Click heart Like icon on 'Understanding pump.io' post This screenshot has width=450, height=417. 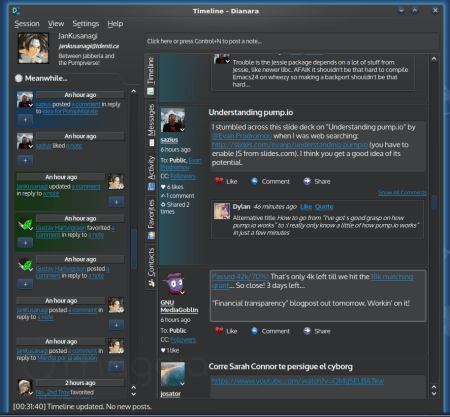point(219,181)
